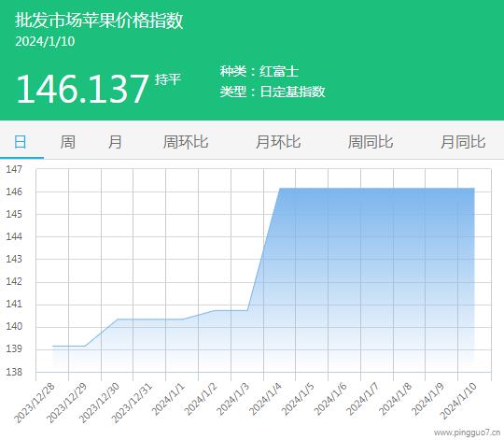Open the 月同比 tab
Viewport: 504px width, 440px height.
[x=463, y=142]
